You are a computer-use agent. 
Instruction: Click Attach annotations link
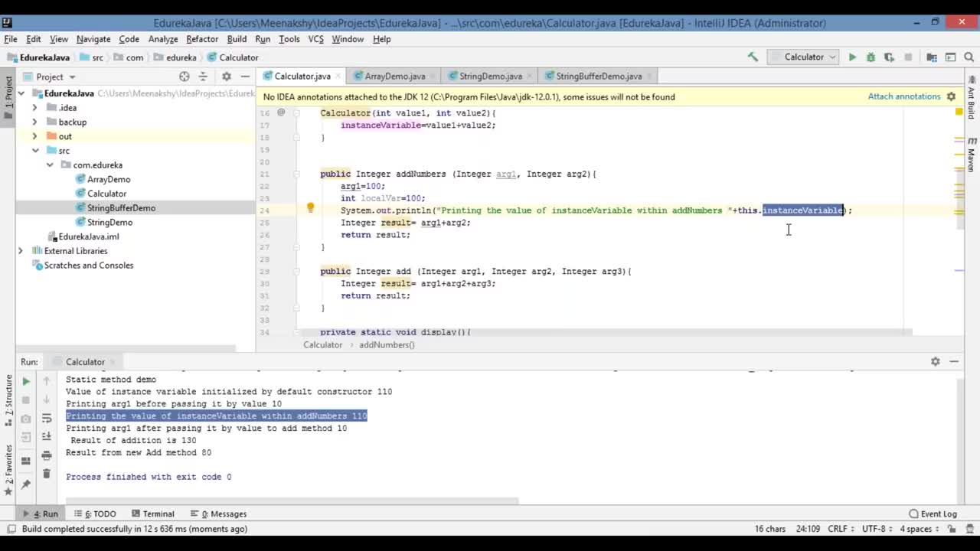point(904,96)
